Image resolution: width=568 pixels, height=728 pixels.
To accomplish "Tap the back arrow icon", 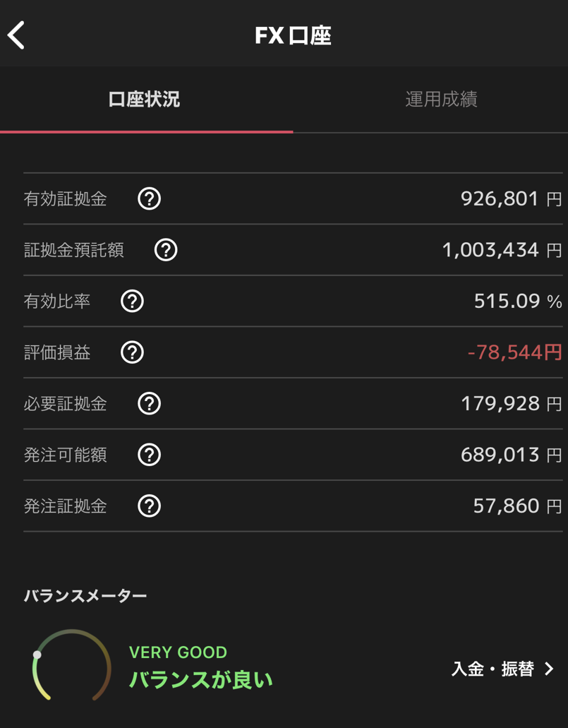I will pyautogui.click(x=17, y=35).
